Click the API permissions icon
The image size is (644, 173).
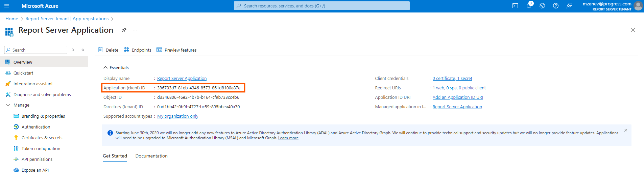[x=16, y=159]
